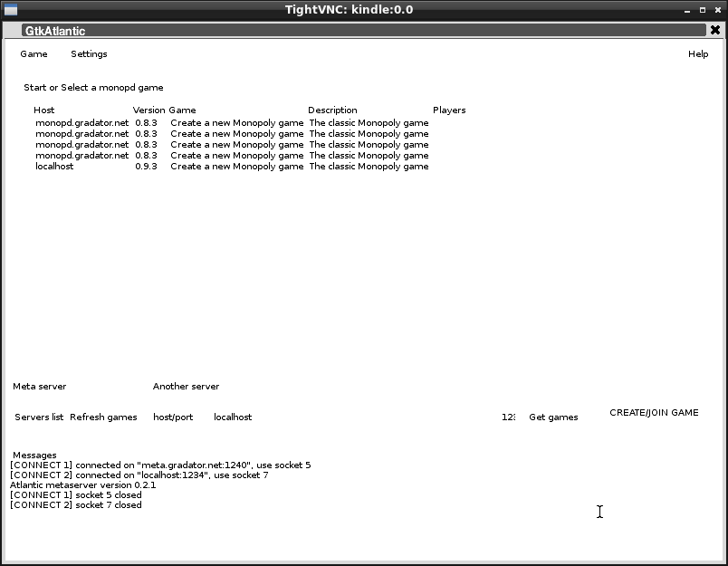728x566 pixels.
Task: Click the Get games button
Action: coord(553,417)
